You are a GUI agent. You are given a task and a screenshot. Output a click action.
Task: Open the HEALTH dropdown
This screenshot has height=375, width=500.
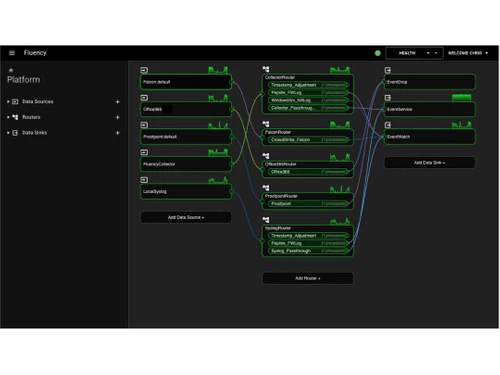(414, 53)
